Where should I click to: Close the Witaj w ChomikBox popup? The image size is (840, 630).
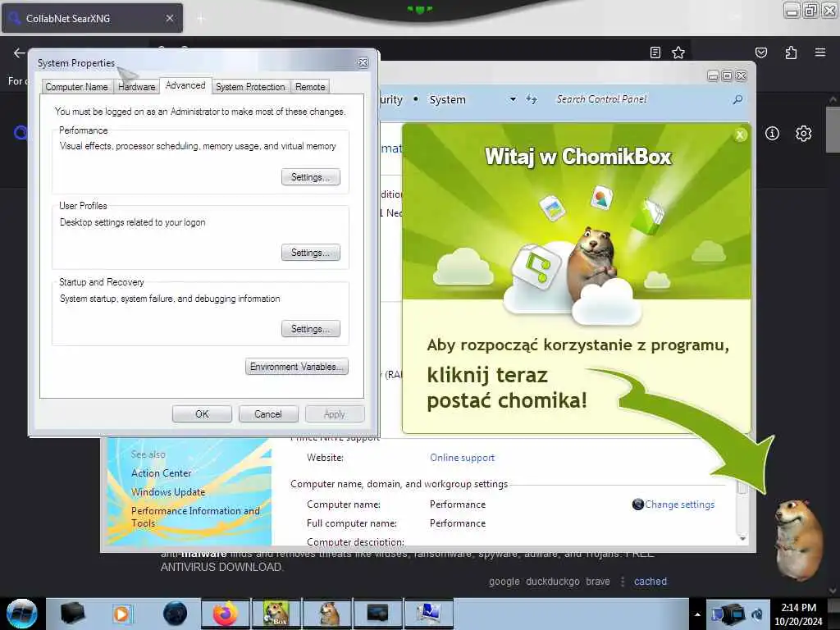[x=740, y=135]
